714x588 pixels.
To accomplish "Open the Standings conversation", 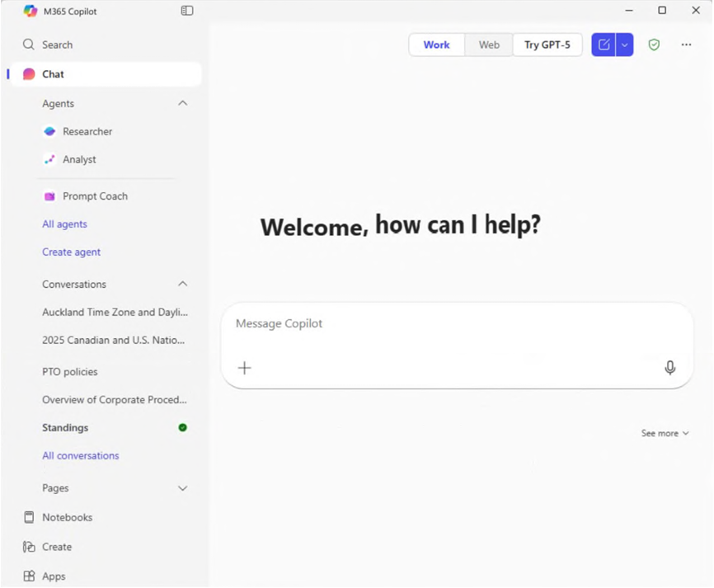I will tap(65, 428).
